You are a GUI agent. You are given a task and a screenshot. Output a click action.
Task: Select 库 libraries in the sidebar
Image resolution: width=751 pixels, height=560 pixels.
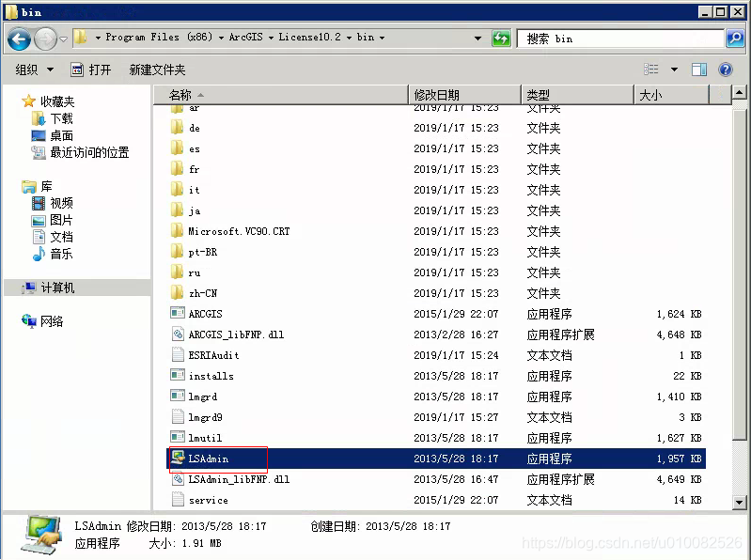pyautogui.click(x=37, y=186)
